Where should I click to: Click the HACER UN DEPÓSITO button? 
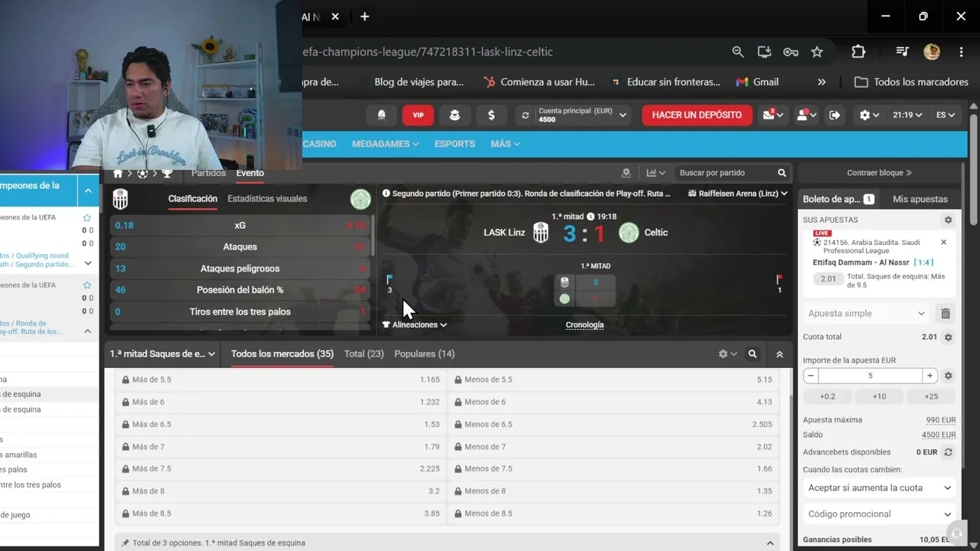(x=697, y=115)
